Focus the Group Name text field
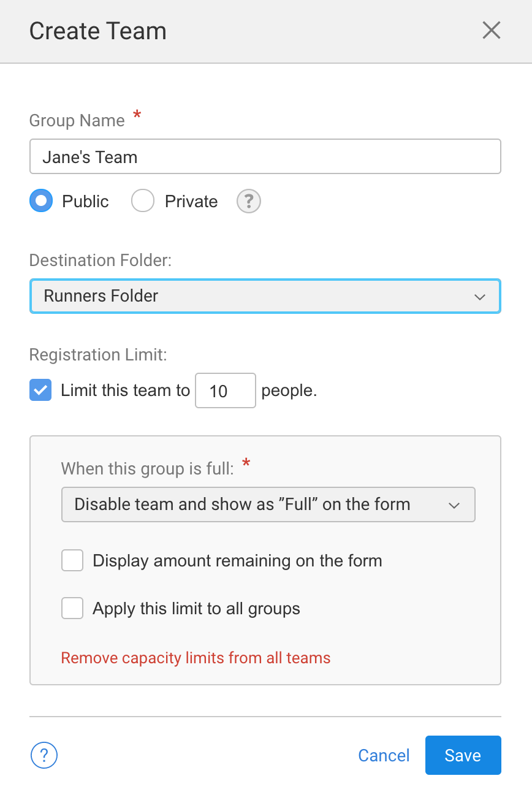532x792 pixels. pyautogui.click(x=265, y=157)
